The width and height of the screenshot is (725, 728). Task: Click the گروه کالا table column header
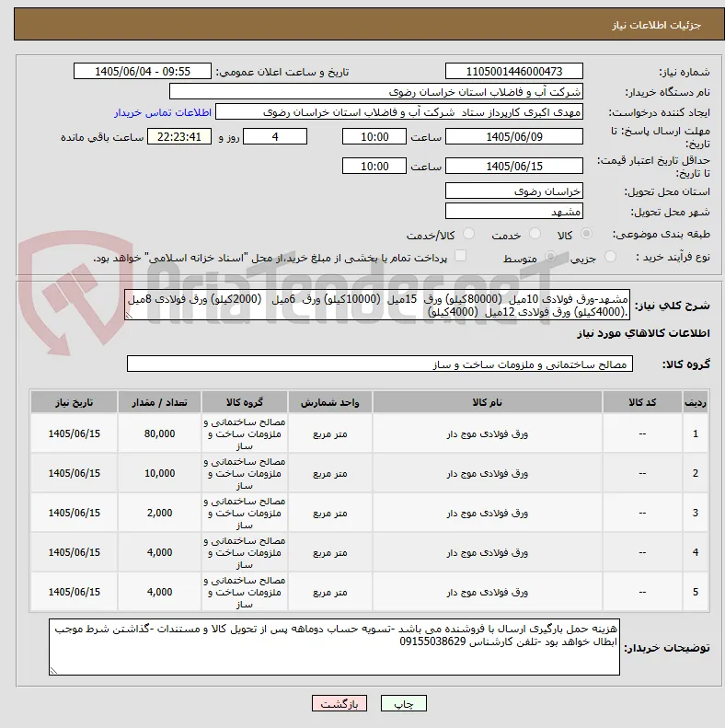point(245,402)
